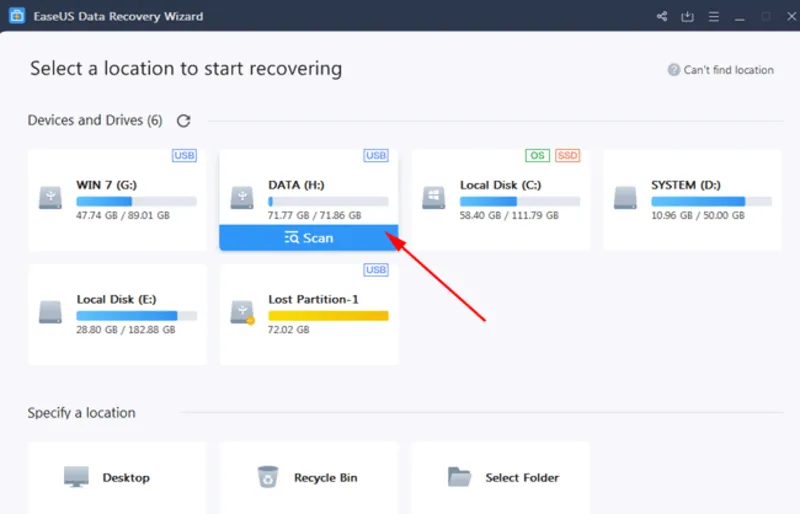Click the USB badge on Lost Partition-1
Screen dimensions: 800x514
coord(376,270)
